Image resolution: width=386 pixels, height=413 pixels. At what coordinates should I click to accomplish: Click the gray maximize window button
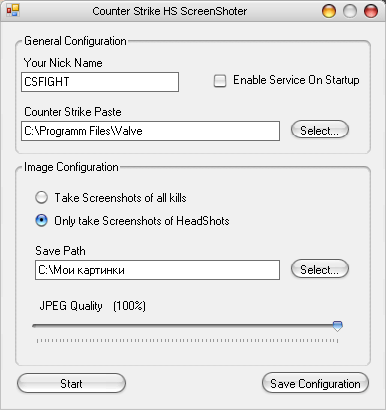click(x=350, y=11)
